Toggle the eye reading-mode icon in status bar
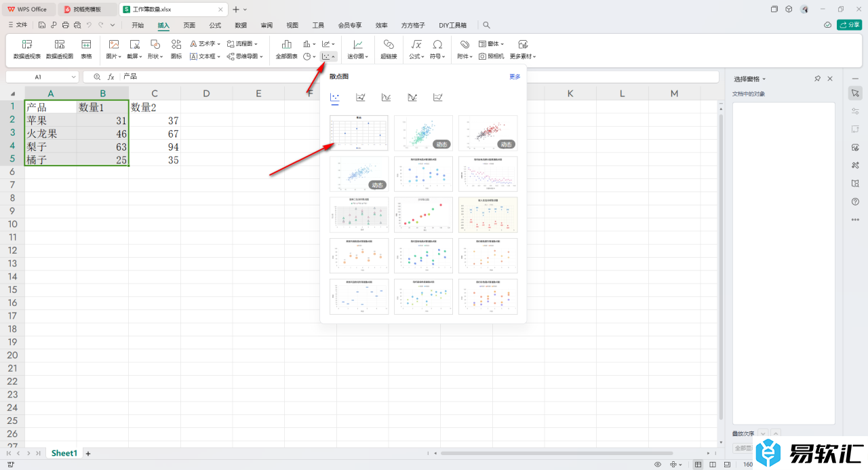Image resolution: width=868 pixels, height=470 pixels. pyautogui.click(x=658, y=465)
